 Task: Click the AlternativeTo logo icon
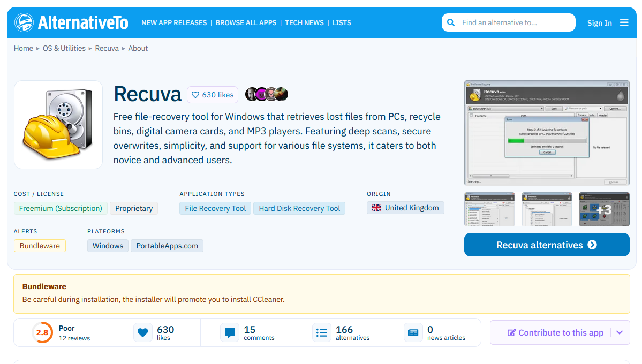click(x=24, y=22)
